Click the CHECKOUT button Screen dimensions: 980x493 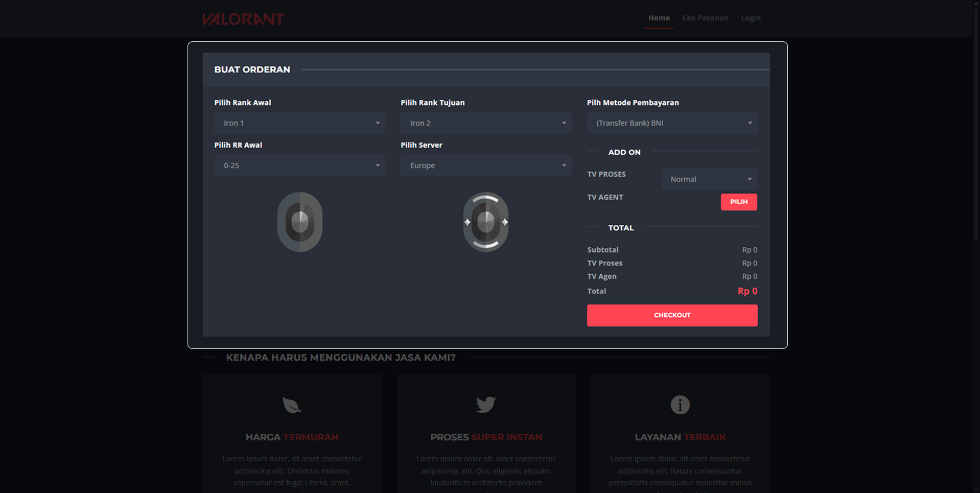coord(672,315)
